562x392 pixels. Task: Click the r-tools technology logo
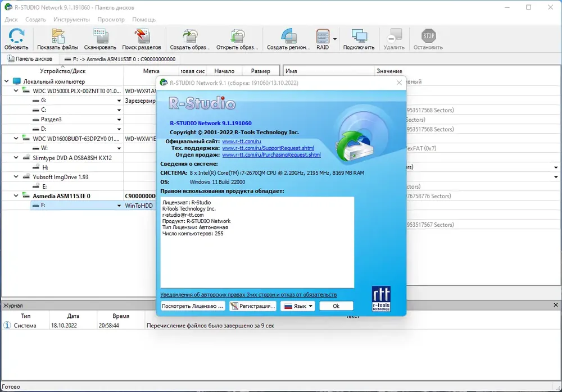tap(381, 298)
